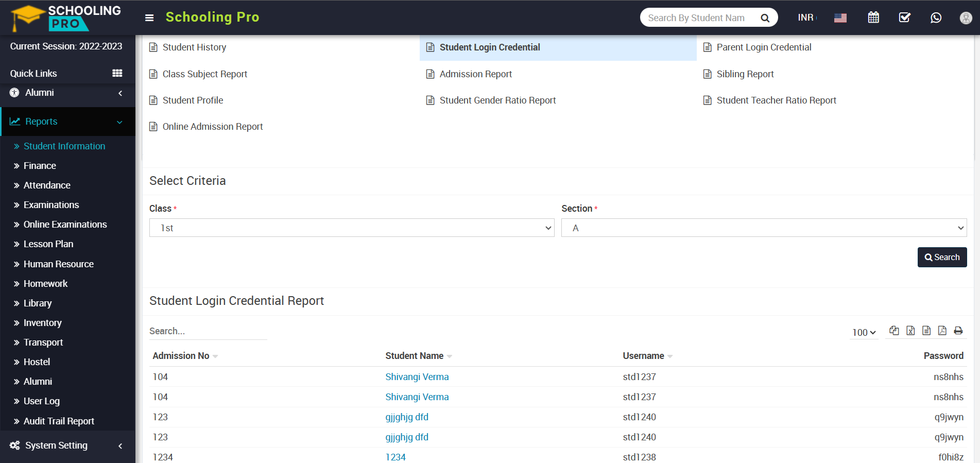
Task: Export table to Excel icon
Action: [x=910, y=331]
